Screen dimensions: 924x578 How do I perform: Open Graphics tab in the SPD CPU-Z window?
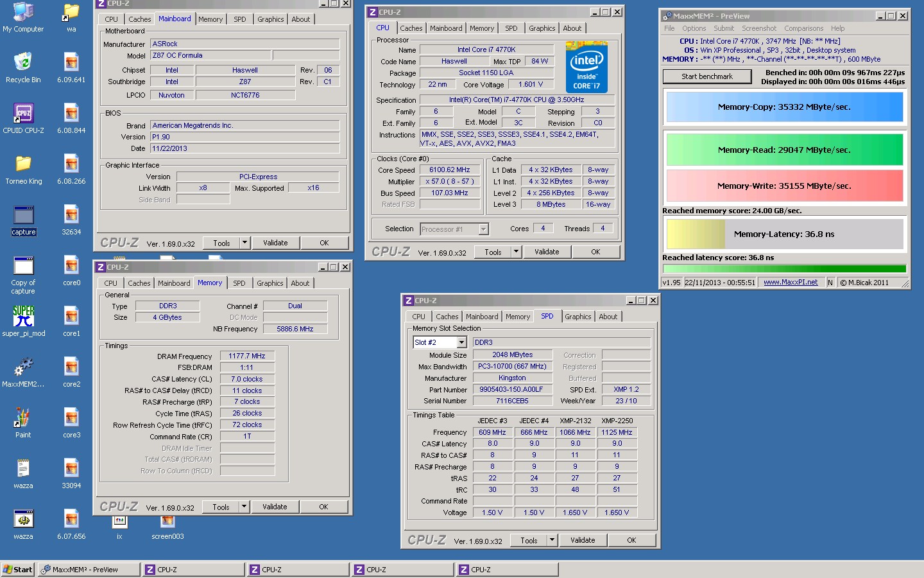(578, 317)
